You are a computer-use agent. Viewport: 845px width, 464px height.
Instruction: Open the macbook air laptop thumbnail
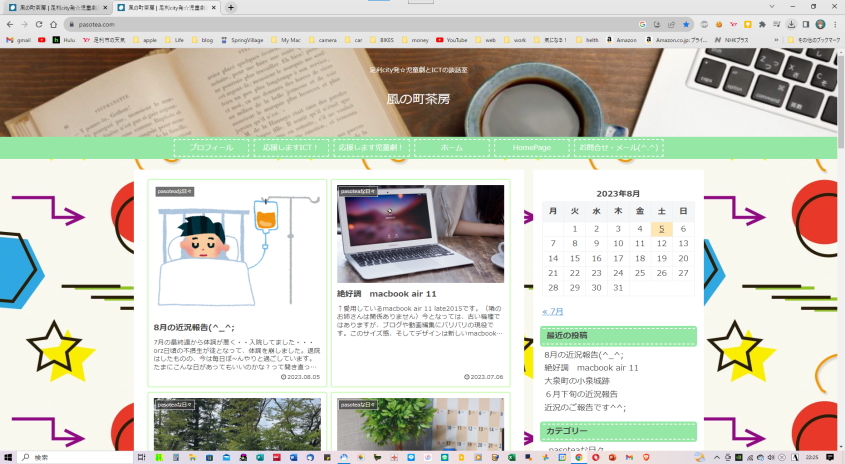tap(420, 234)
